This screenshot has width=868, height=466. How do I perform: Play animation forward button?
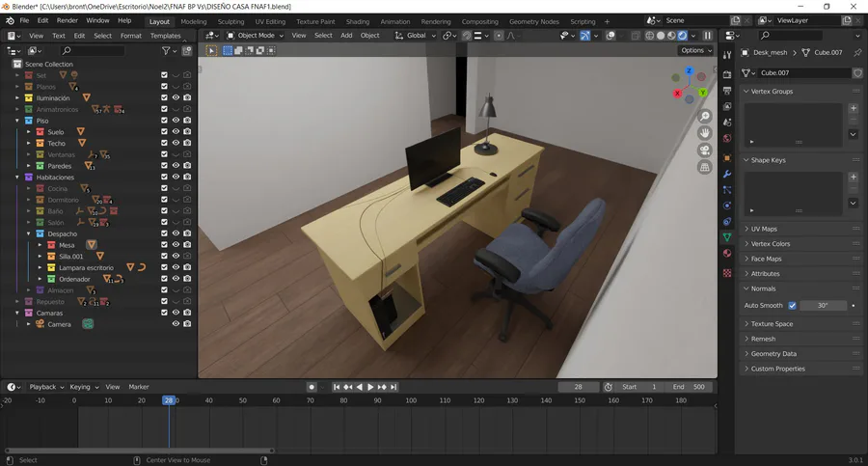370,387
